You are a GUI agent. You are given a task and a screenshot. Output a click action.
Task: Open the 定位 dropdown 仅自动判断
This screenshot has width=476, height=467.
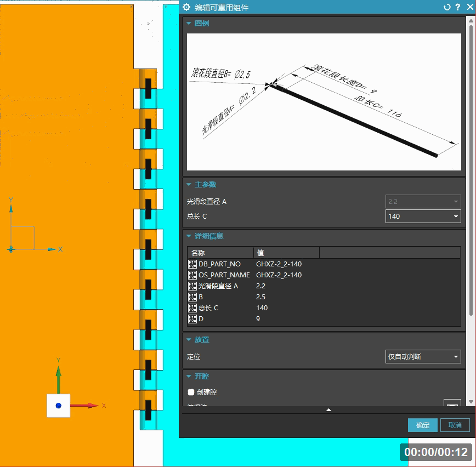[423, 356]
